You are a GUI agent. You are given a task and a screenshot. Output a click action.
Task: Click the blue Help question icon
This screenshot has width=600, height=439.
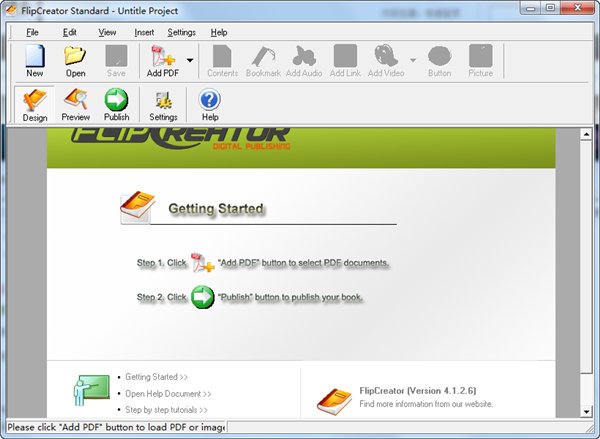[x=210, y=105]
